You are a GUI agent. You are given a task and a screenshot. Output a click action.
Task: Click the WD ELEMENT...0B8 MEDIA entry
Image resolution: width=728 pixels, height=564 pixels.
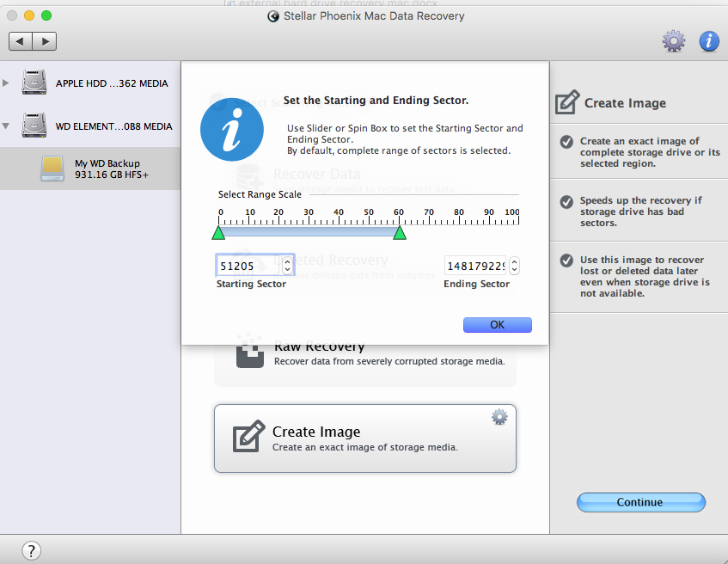(113, 126)
